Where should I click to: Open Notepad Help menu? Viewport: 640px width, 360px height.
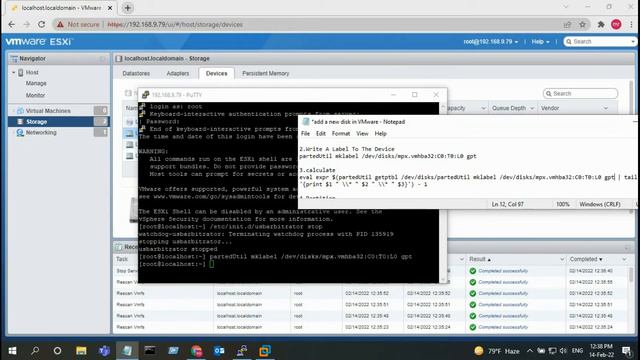(380, 133)
